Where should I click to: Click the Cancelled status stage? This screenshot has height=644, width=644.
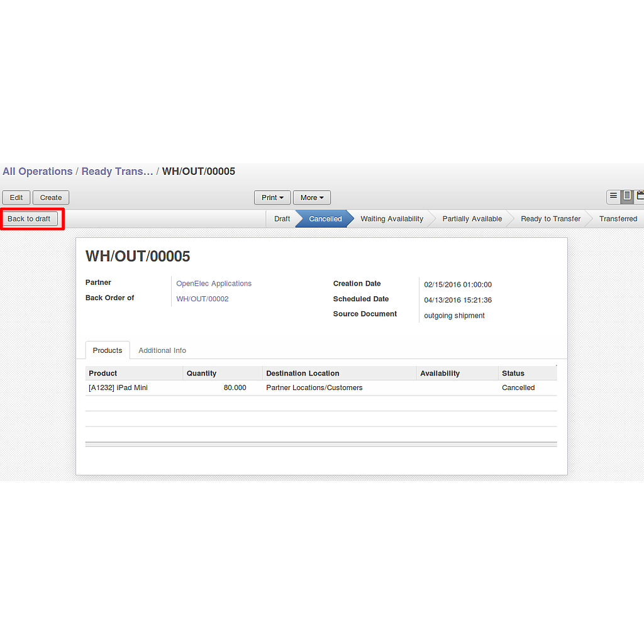click(325, 219)
